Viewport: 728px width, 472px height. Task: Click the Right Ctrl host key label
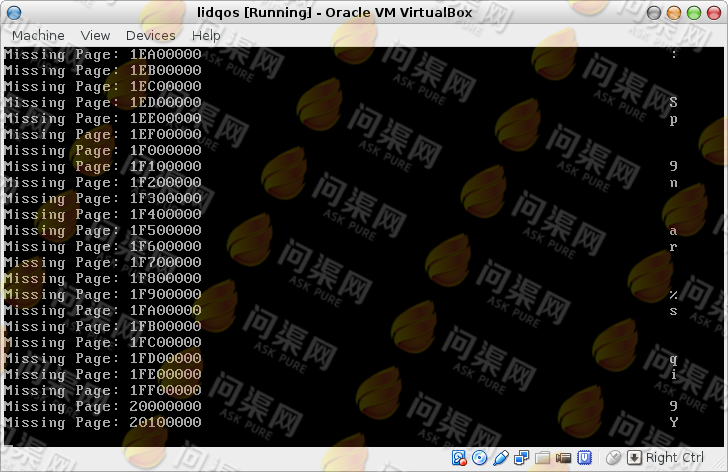[675, 458]
